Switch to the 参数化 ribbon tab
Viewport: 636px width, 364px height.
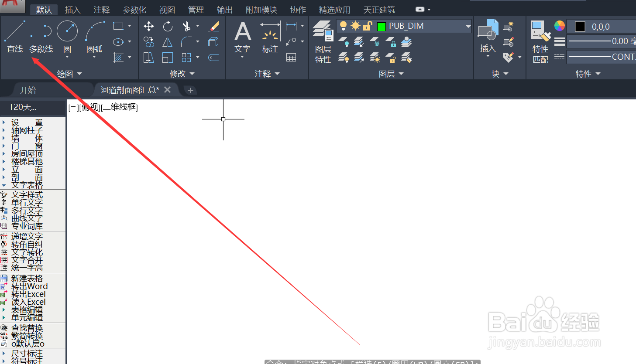coord(134,10)
